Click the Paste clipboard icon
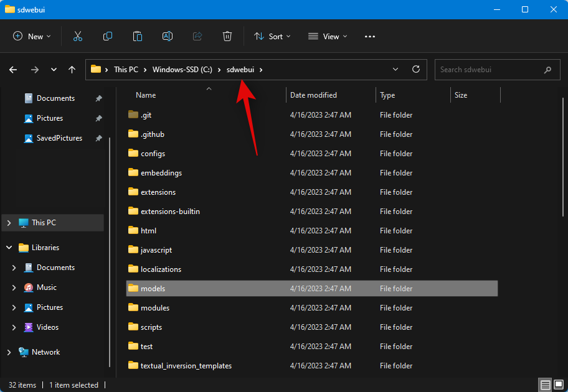Screen dimensions: 568x392 [x=138, y=37]
